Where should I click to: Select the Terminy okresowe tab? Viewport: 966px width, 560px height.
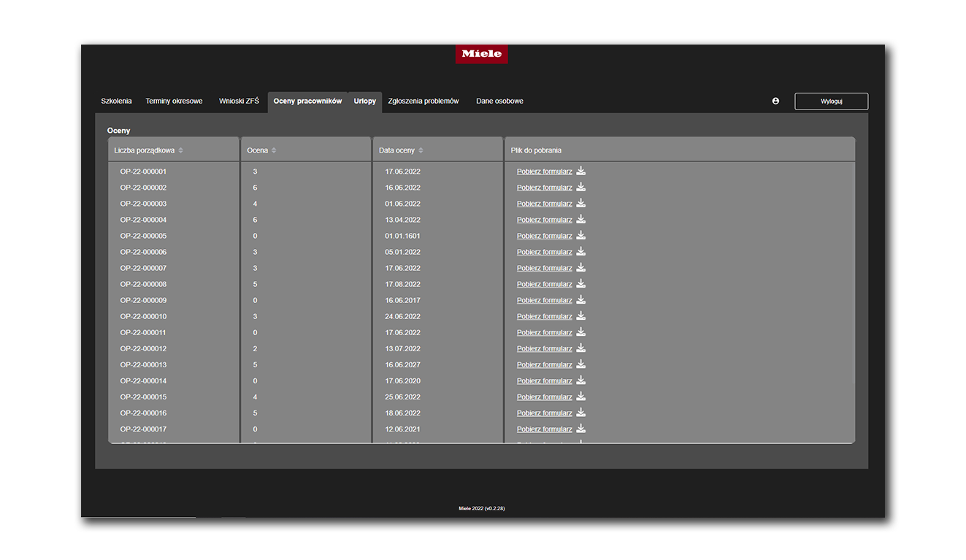point(174,101)
